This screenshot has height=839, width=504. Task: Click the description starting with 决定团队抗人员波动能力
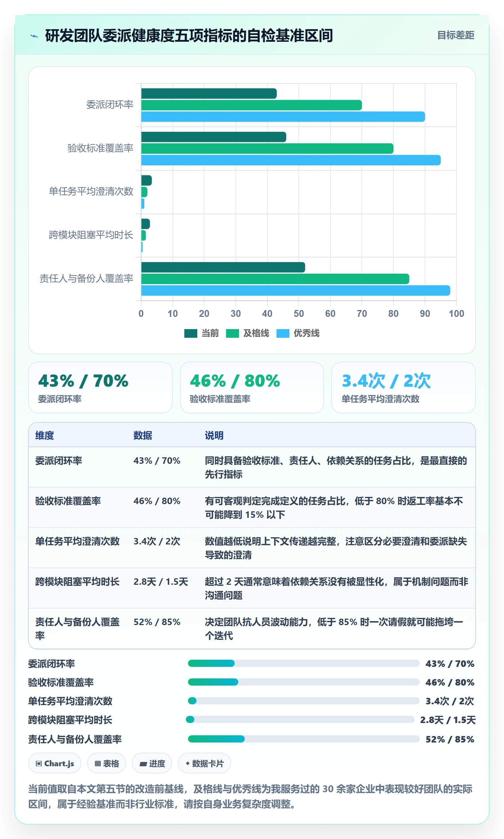334,629
